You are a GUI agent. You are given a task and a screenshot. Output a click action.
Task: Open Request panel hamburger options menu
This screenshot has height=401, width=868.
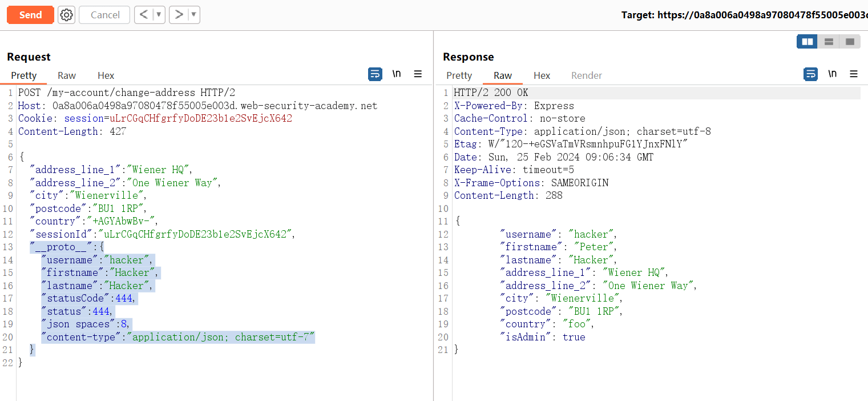coord(418,74)
